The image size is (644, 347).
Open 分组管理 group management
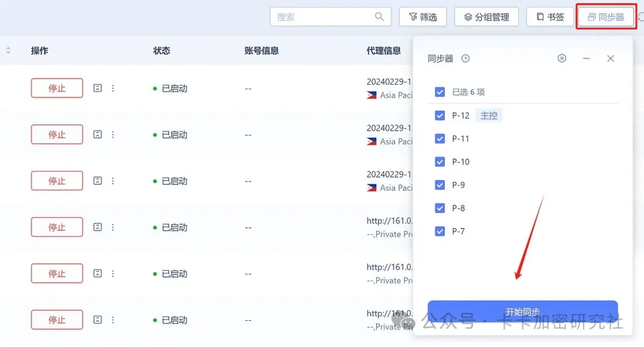tap(487, 17)
